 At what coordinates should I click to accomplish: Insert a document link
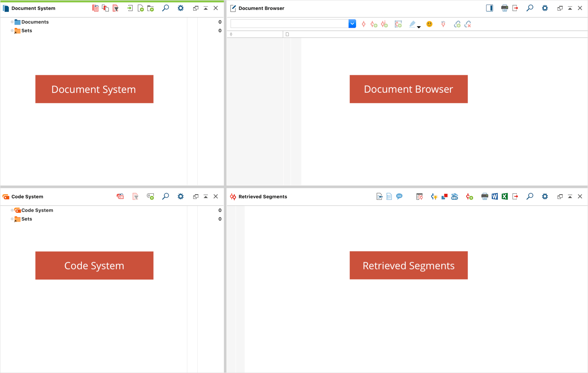pos(457,24)
